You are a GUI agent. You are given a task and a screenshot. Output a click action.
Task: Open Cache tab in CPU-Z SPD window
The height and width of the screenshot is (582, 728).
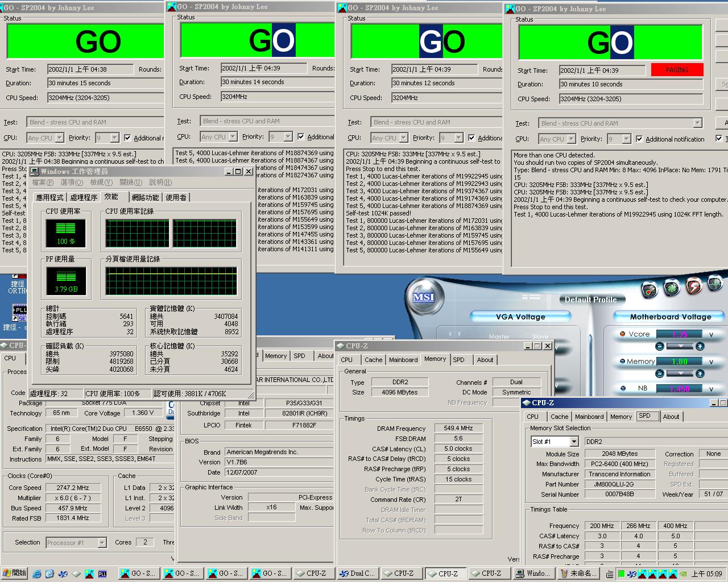559,417
